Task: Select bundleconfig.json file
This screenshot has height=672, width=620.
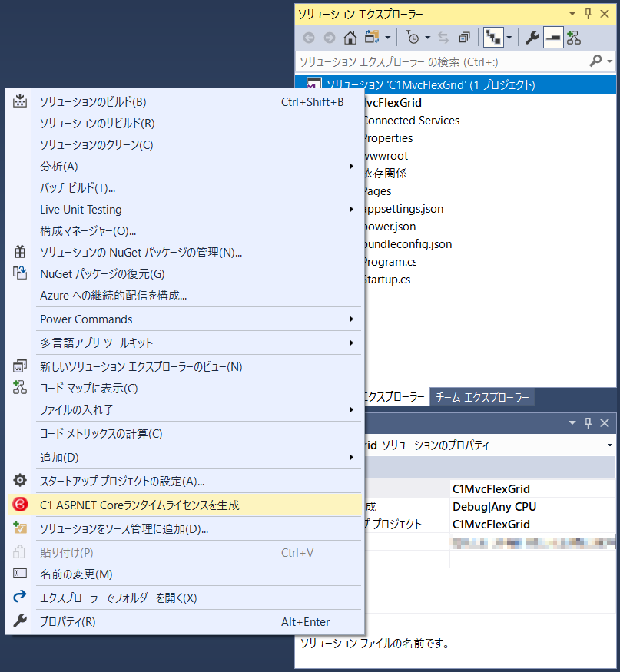Action: 407,244
